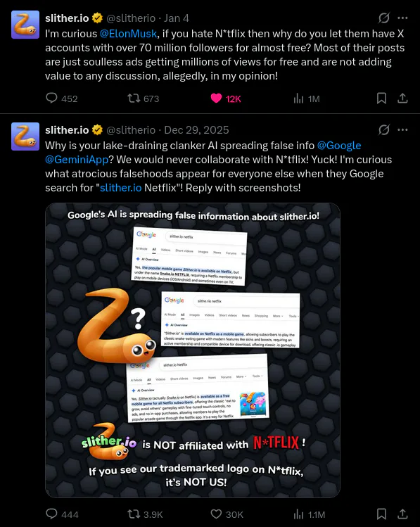Open the @Google mention link

[x=339, y=145]
